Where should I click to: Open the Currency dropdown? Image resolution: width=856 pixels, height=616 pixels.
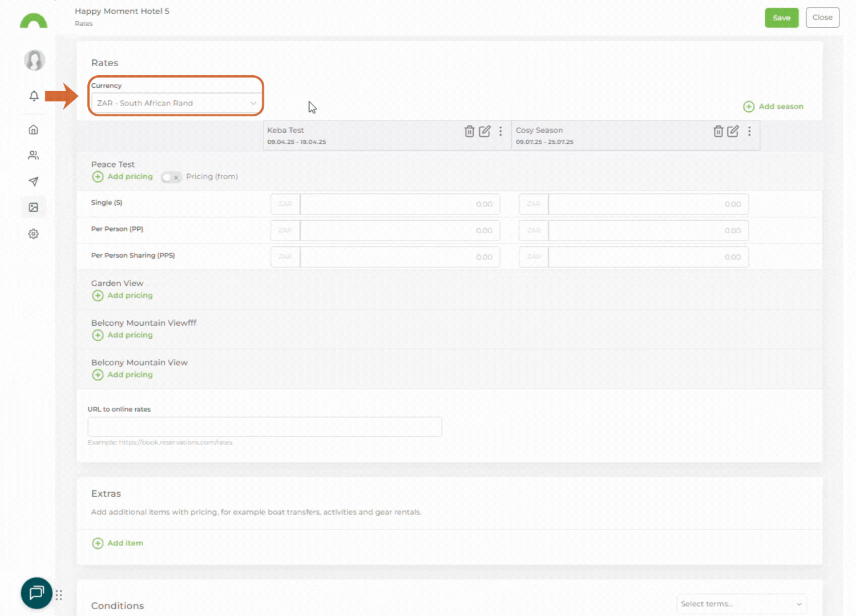[x=176, y=103]
